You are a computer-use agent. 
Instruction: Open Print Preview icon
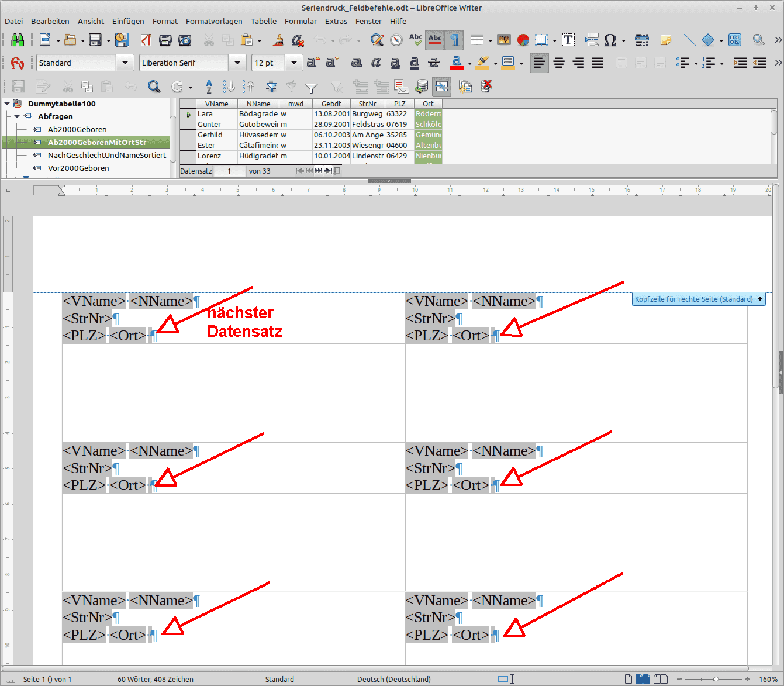coord(185,40)
